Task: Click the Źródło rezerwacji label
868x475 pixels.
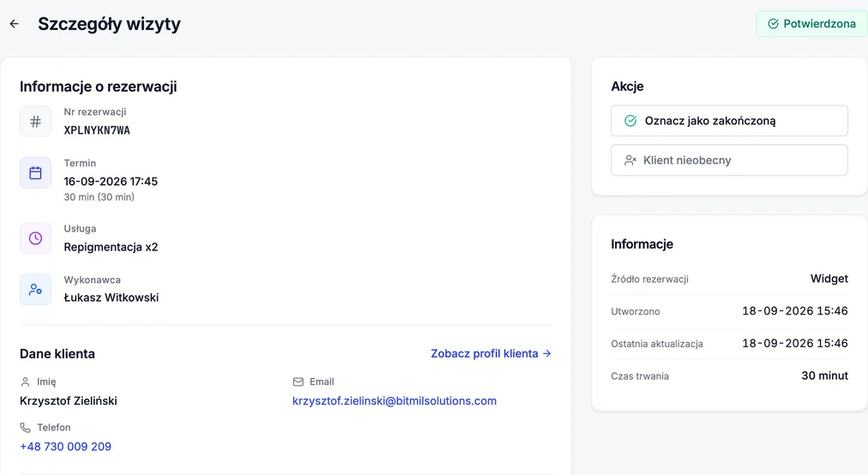Action: (x=649, y=279)
